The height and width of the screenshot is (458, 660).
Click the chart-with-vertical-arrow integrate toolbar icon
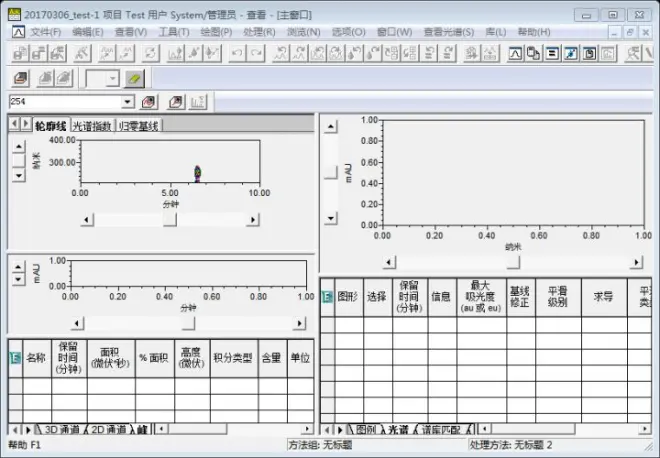coord(176,53)
